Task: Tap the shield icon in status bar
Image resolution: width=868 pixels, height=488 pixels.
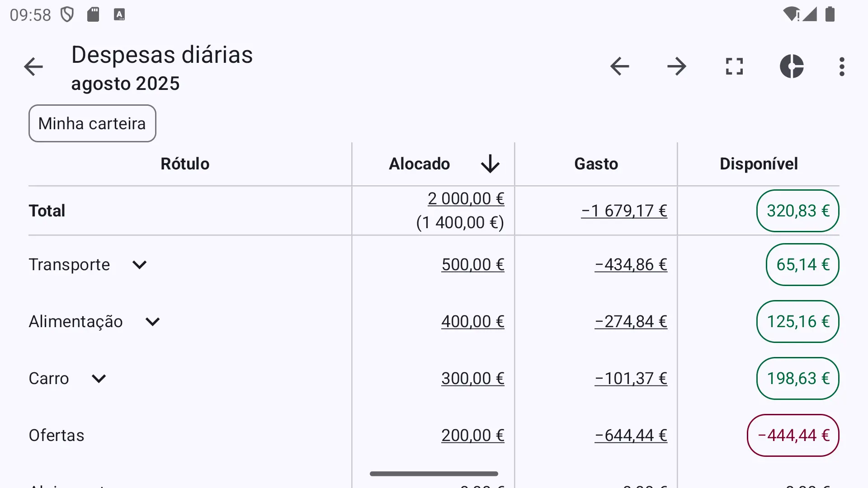Action: click(67, 14)
